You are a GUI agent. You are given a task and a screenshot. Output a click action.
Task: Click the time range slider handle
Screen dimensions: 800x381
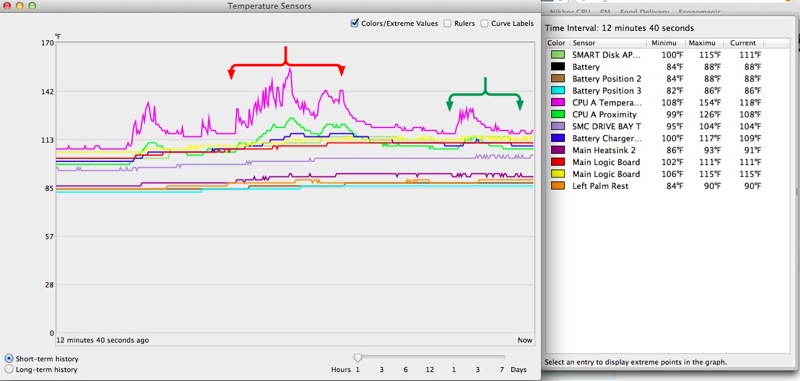(358, 358)
